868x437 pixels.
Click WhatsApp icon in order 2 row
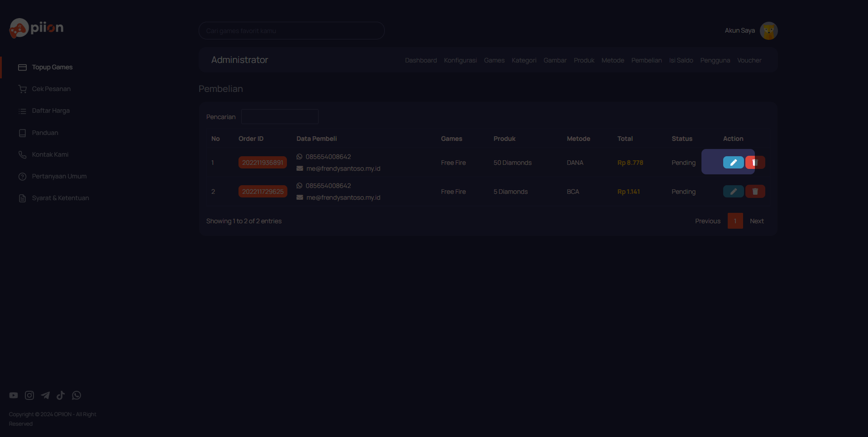(299, 186)
